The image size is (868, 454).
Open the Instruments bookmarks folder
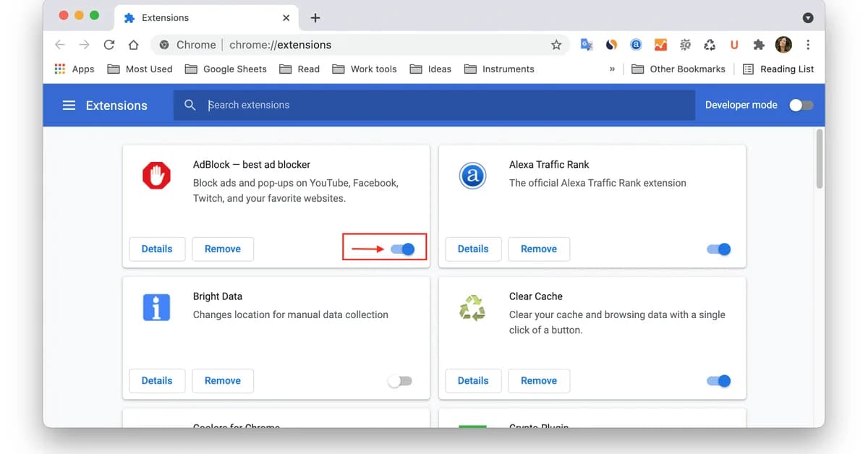click(x=499, y=69)
